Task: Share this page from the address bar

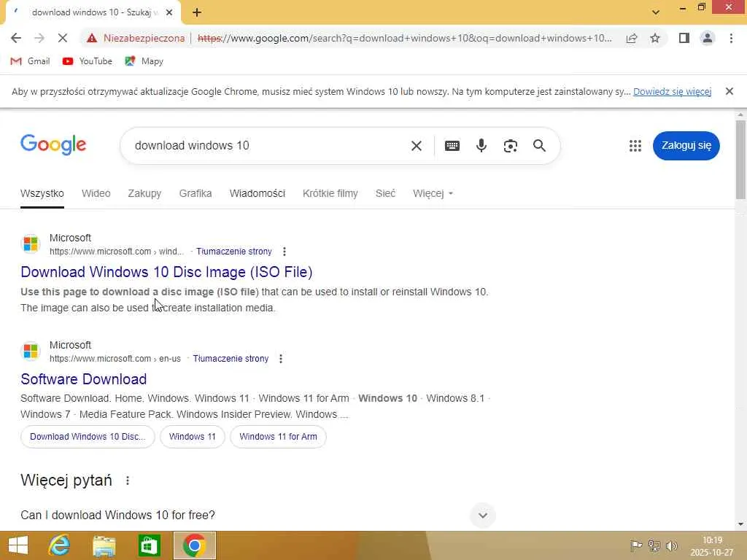Action: click(x=632, y=38)
